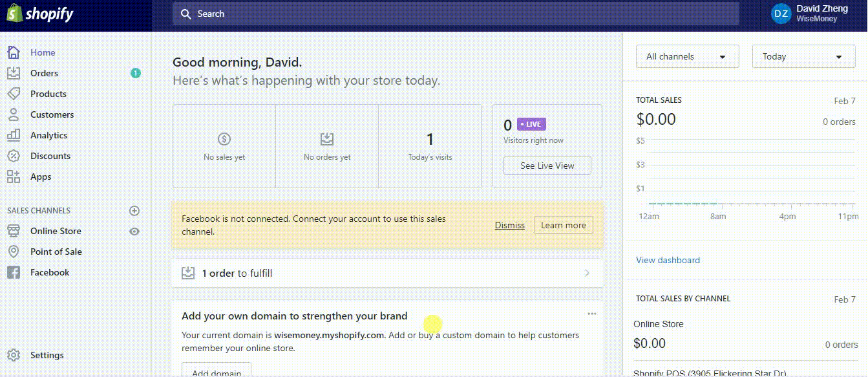
Task: Open Facebook sales channel
Action: [50, 272]
